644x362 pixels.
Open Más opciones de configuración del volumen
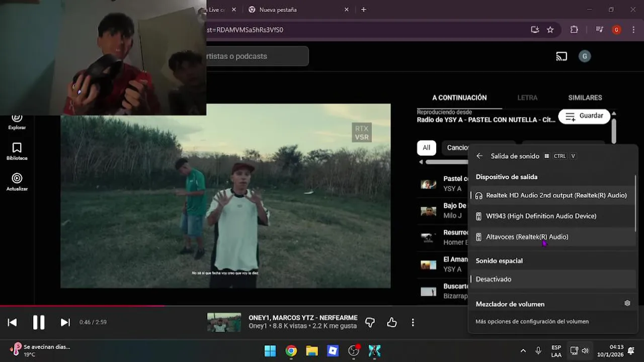pyautogui.click(x=532, y=321)
